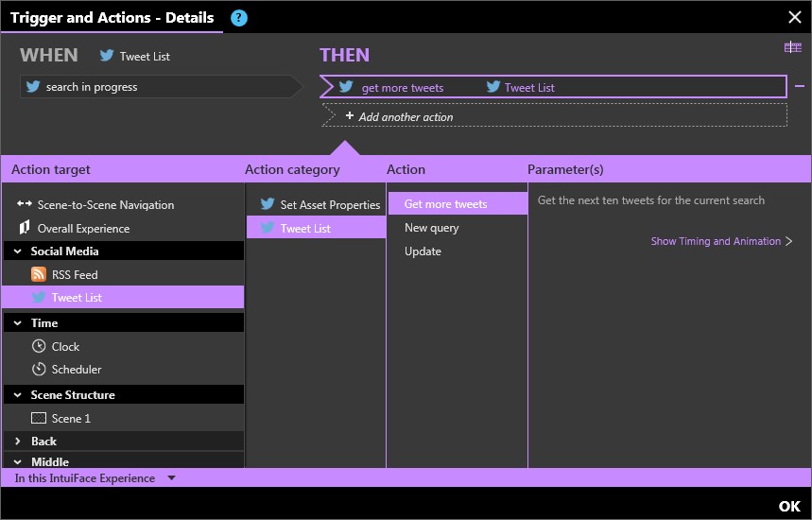Image resolution: width=812 pixels, height=520 pixels.
Task: Select Scene-to-Scene Navigation target
Action: [x=123, y=204]
